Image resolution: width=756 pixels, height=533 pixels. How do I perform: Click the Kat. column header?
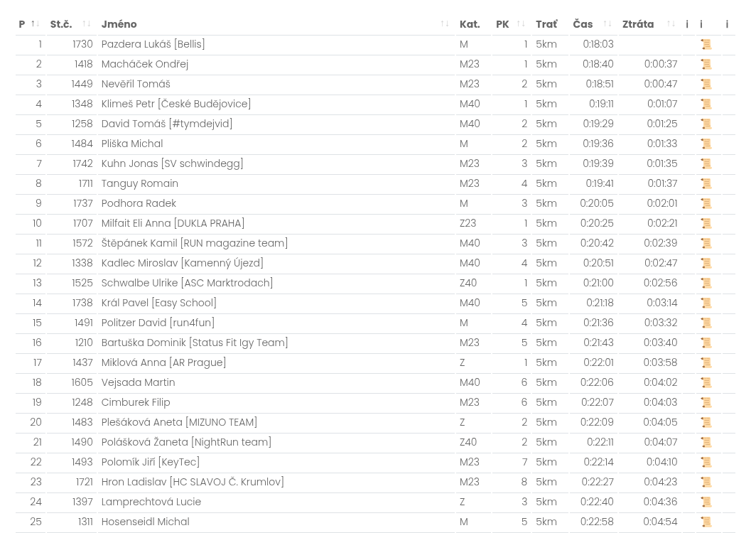click(470, 25)
